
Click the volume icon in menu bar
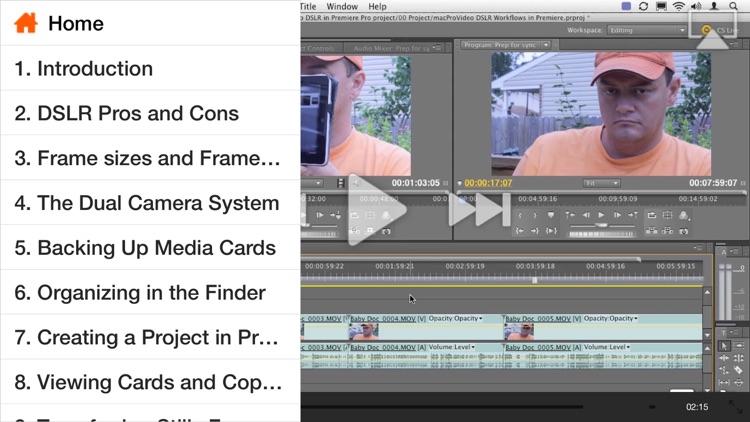tap(696, 6)
